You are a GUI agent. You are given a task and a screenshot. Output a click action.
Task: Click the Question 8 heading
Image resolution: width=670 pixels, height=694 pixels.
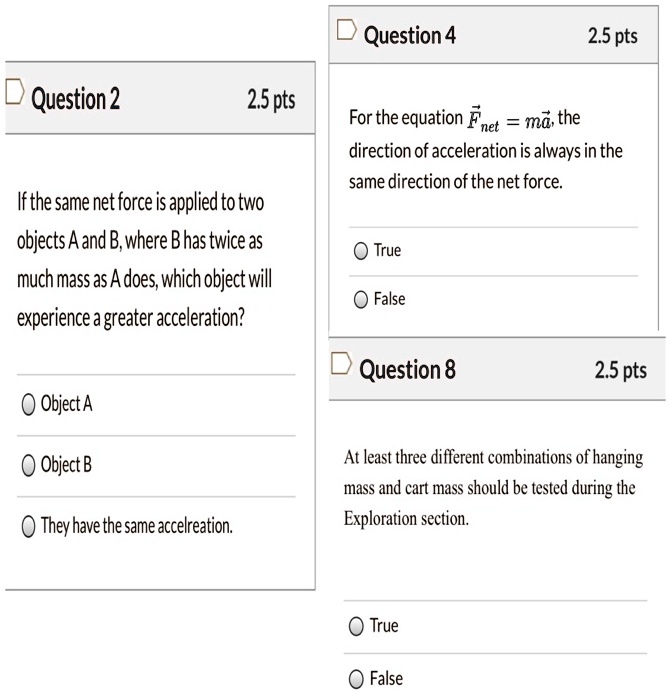point(407,370)
